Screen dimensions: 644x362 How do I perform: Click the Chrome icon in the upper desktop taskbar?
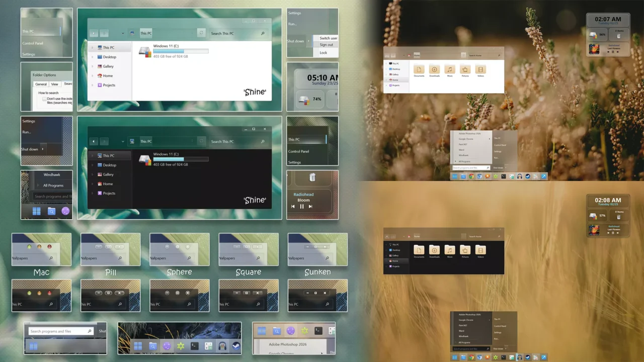tap(471, 176)
